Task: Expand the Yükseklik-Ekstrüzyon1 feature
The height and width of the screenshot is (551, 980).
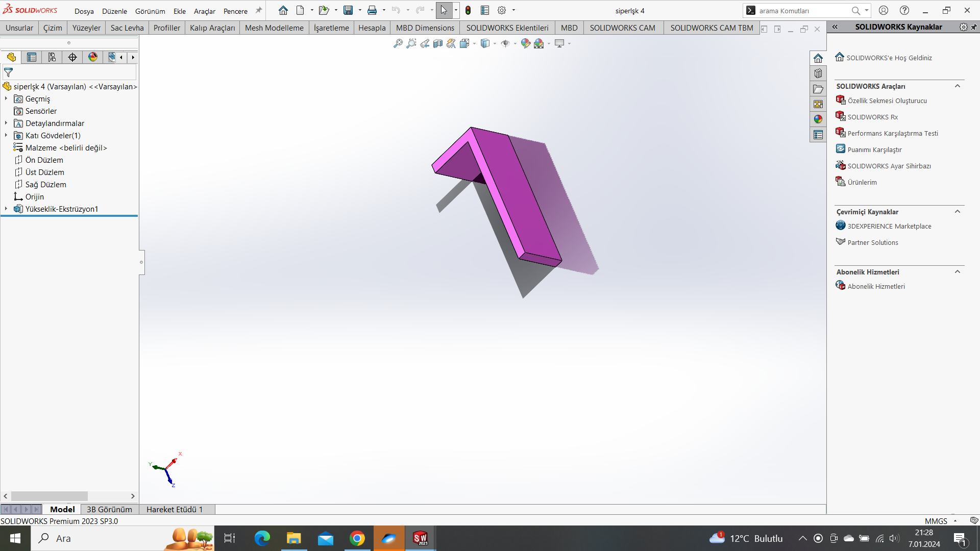Action: [x=6, y=209]
